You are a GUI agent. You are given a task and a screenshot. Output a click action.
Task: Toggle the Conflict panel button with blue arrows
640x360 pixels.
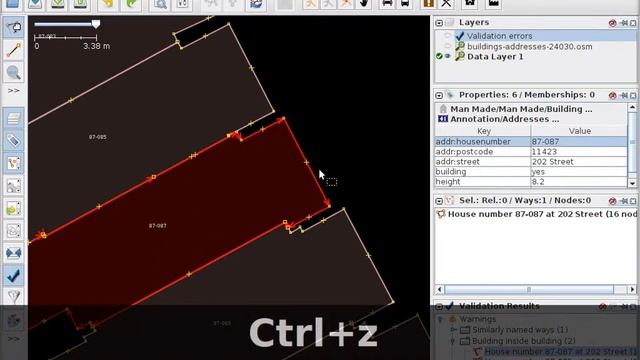pos(13,253)
